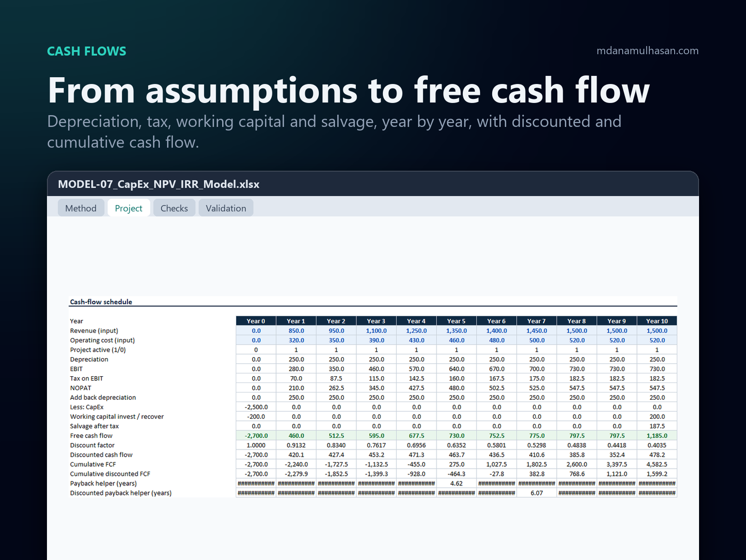This screenshot has height=560, width=746.
Task: Open the Checks tab
Action: (x=174, y=208)
